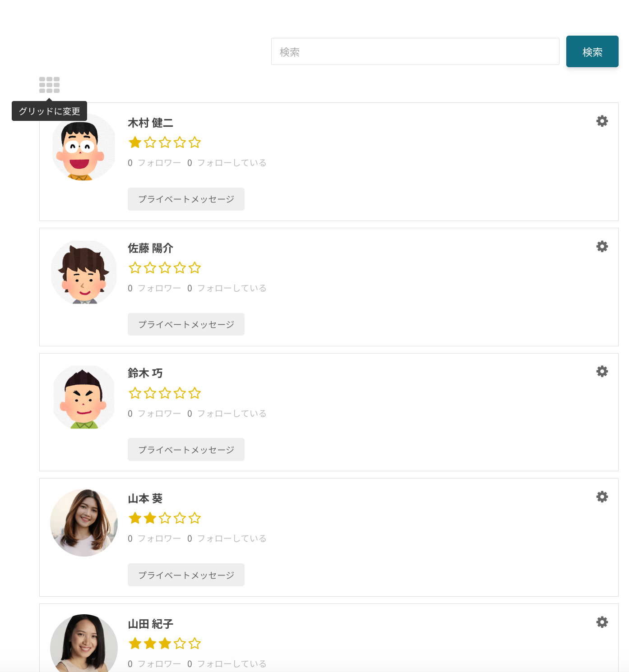Screen dimensions: 629x672
Task: Open 山本 葵's profile photo
Action: tap(84, 523)
